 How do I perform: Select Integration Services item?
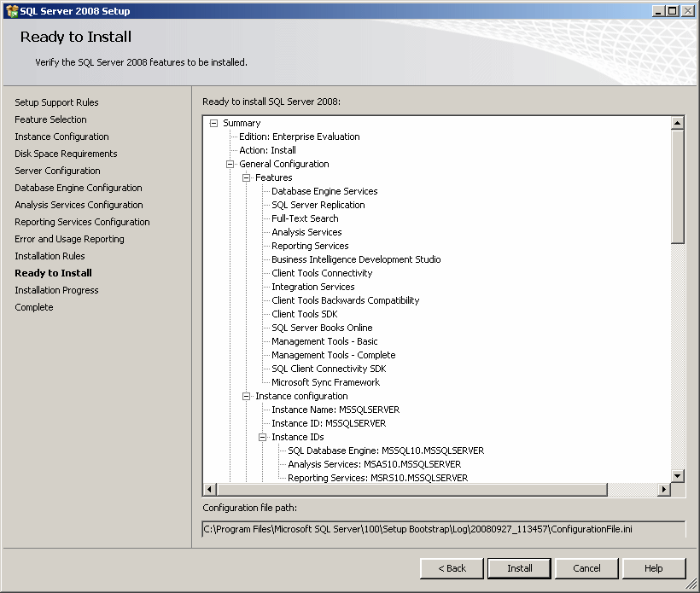point(313,287)
